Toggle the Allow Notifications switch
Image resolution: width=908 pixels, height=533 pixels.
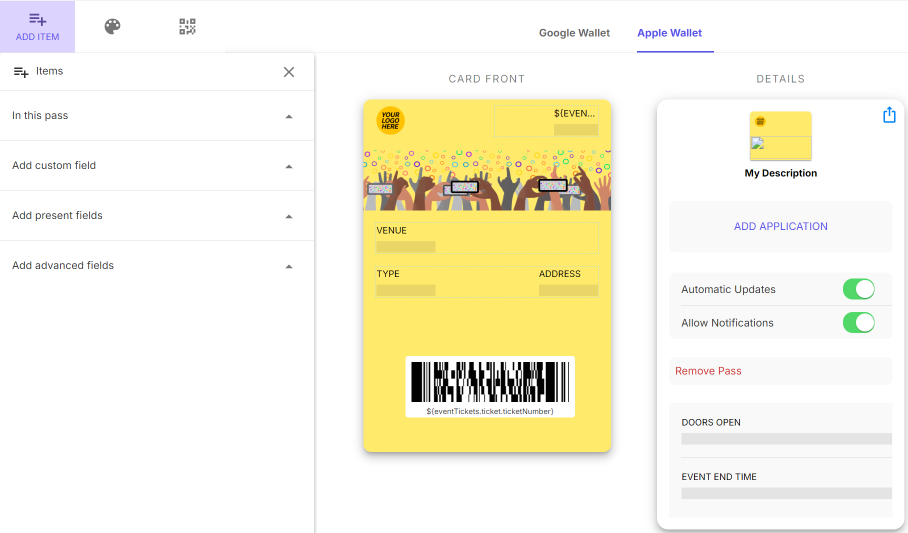point(858,323)
